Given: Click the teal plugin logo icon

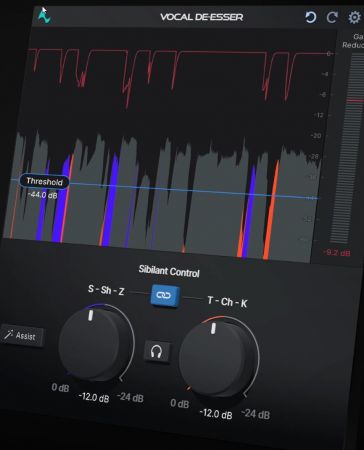Looking at the screenshot, I should point(44,16).
